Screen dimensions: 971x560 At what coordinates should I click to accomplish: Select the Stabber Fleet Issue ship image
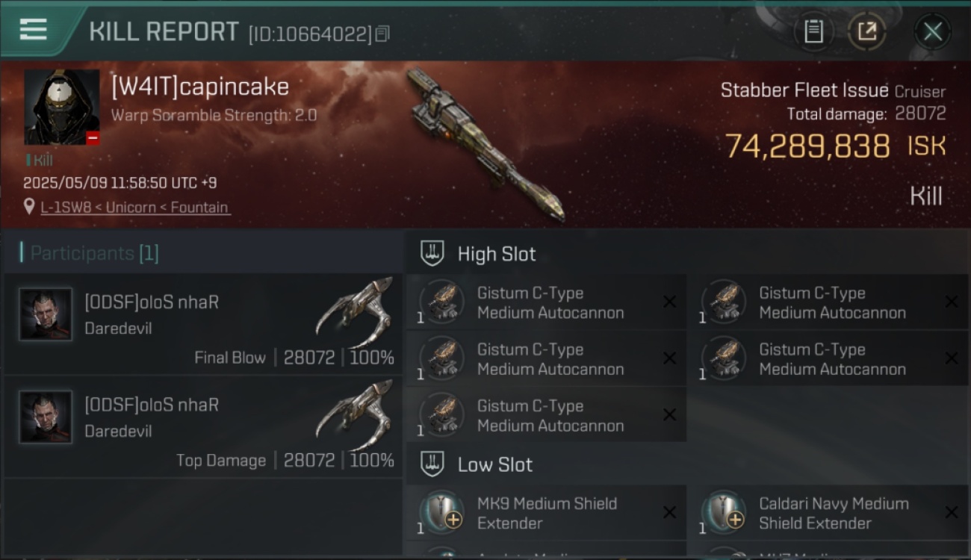click(485, 143)
